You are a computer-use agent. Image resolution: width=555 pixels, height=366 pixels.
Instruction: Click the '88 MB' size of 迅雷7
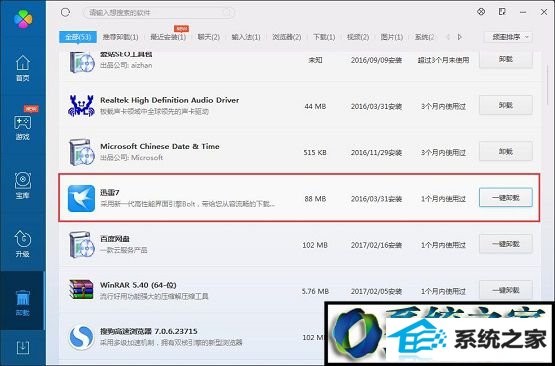[315, 199]
